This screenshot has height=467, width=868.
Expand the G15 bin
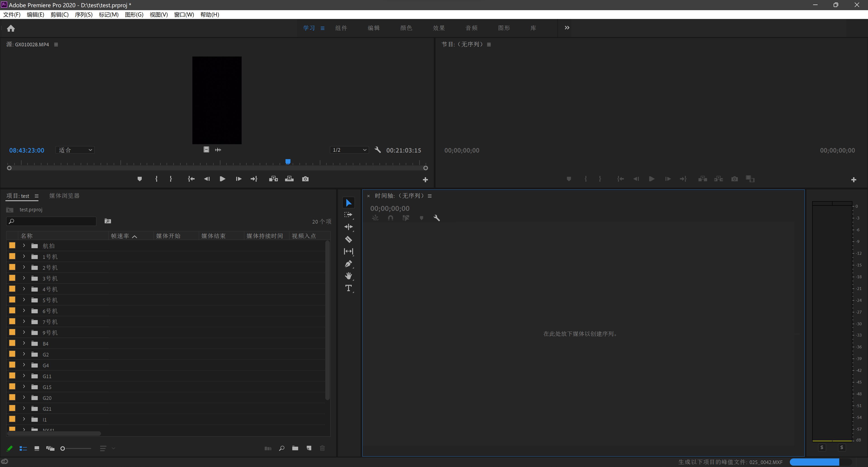click(x=24, y=387)
